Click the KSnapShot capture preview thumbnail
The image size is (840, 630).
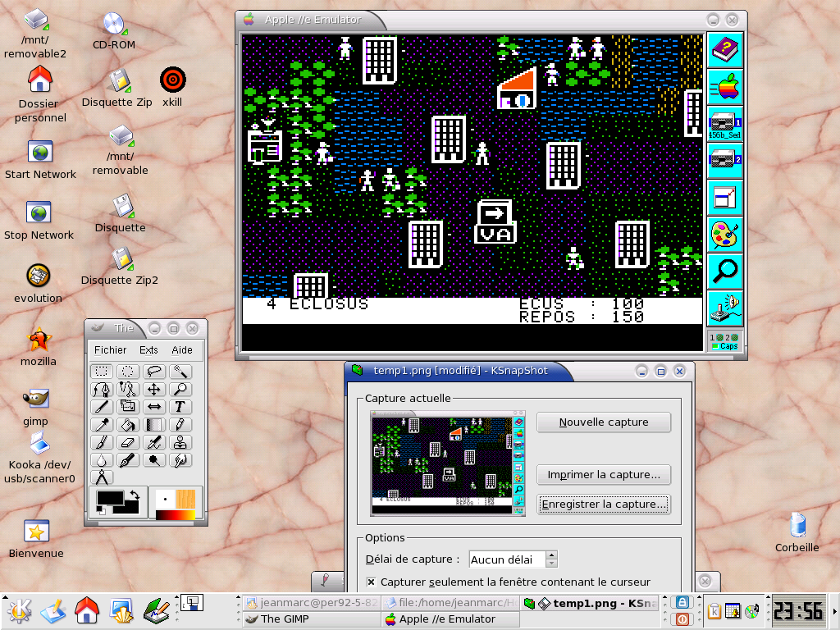pyautogui.click(x=448, y=463)
